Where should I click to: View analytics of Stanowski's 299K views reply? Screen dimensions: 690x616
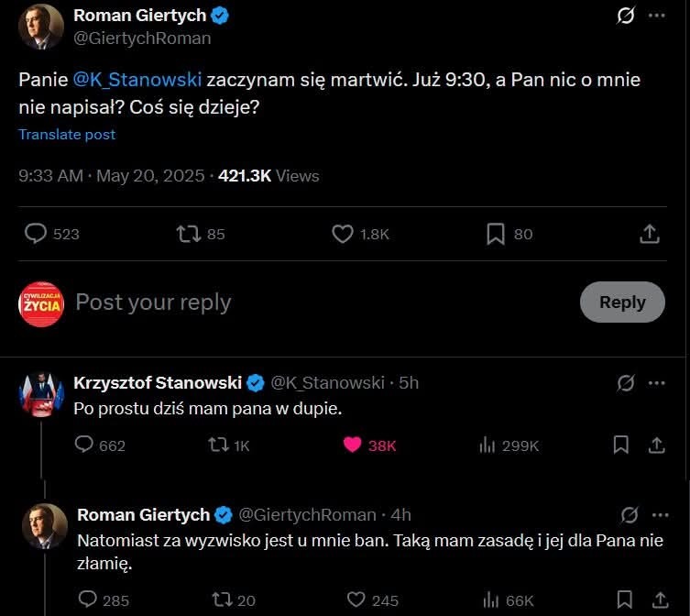pos(487,445)
